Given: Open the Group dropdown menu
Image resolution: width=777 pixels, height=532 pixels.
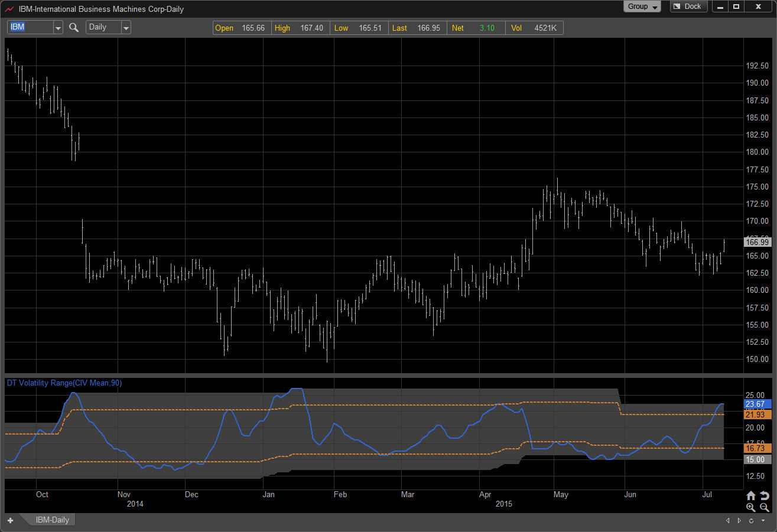Looking at the screenshot, I should [x=643, y=6].
